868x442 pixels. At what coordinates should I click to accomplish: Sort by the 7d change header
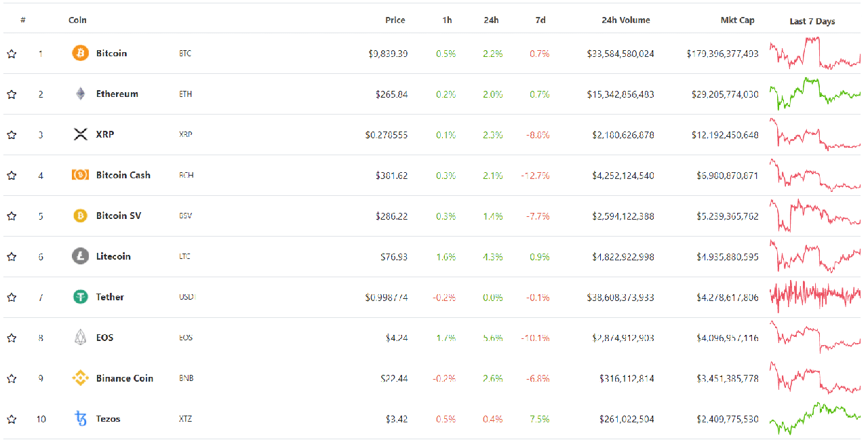(x=540, y=20)
